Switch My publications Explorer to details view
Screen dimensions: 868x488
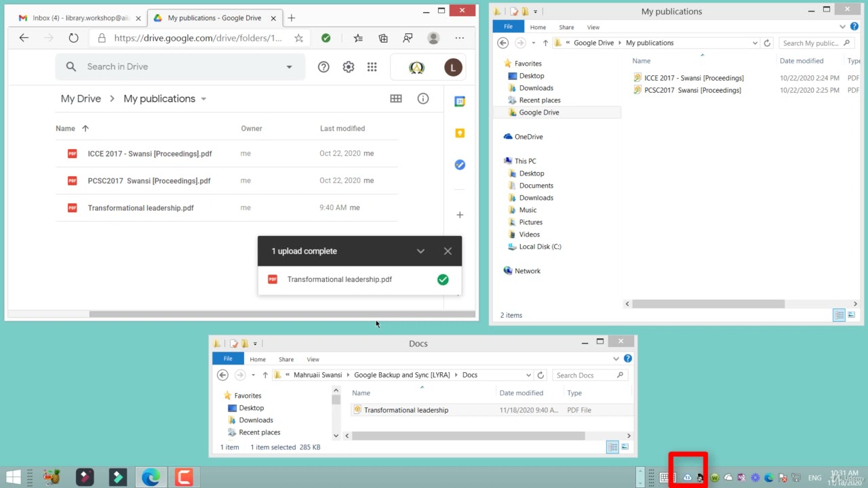click(x=839, y=315)
